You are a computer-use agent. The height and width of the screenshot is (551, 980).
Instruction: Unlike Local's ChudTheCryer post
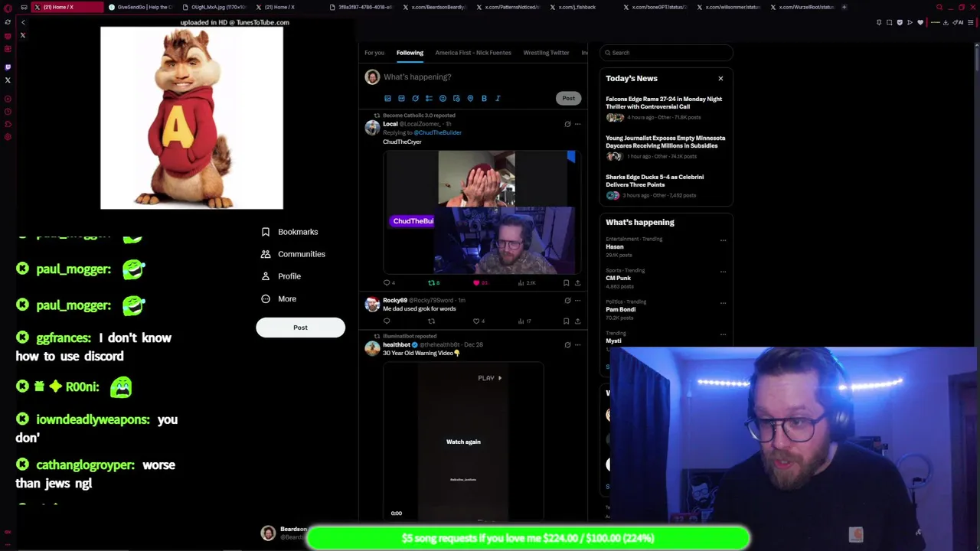[x=479, y=283]
